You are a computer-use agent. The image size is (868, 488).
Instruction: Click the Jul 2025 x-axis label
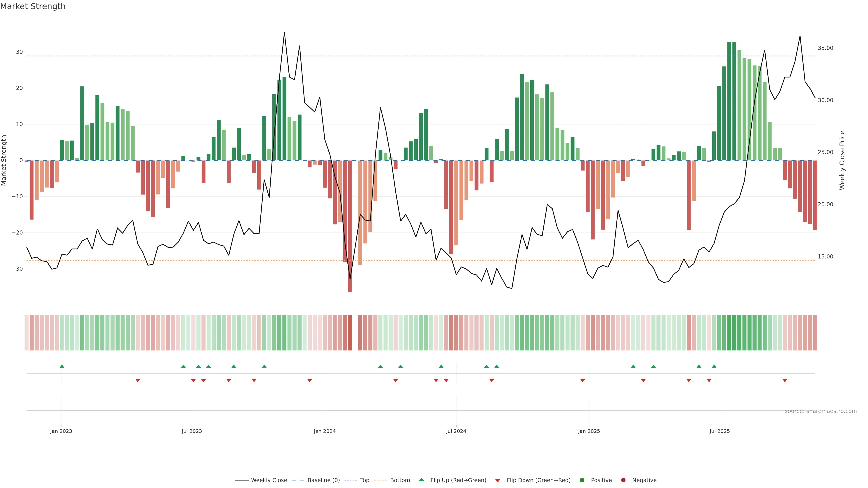pos(719,431)
